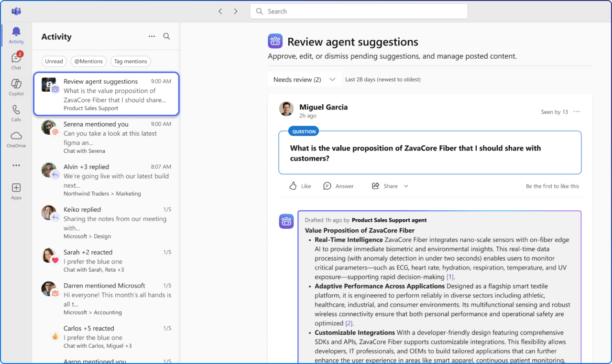Open Darren mentioned Microsoft notification

pos(106,299)
